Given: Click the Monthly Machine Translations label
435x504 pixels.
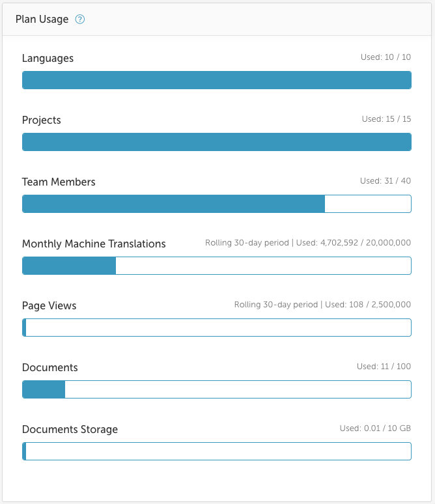Looking at the screenshot, I should tap(94, 244).
